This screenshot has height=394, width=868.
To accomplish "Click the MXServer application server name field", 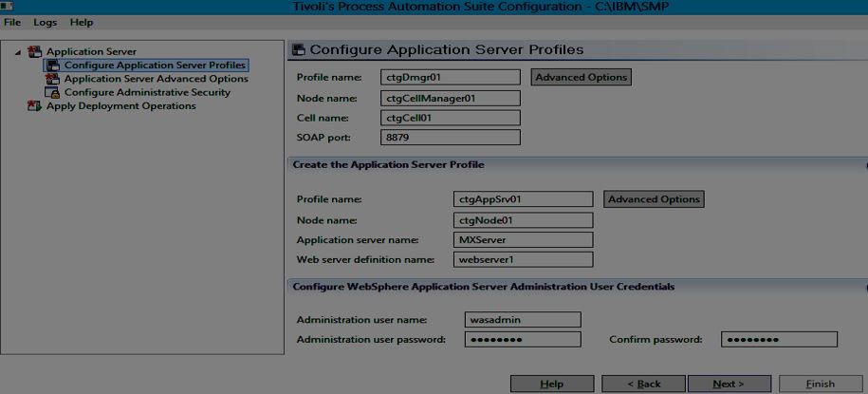I will pyautogui.click(x=523, y=239).
